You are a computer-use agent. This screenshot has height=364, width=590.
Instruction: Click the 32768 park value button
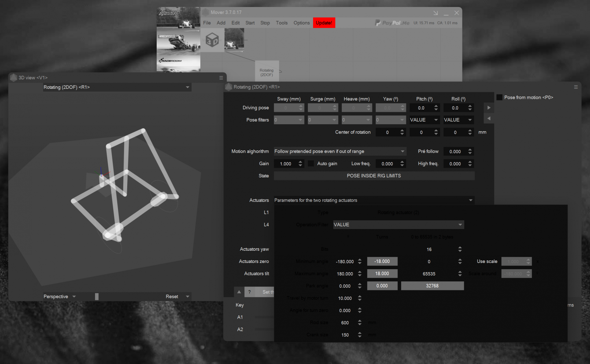pyautogui.click(x=432, y=286)
